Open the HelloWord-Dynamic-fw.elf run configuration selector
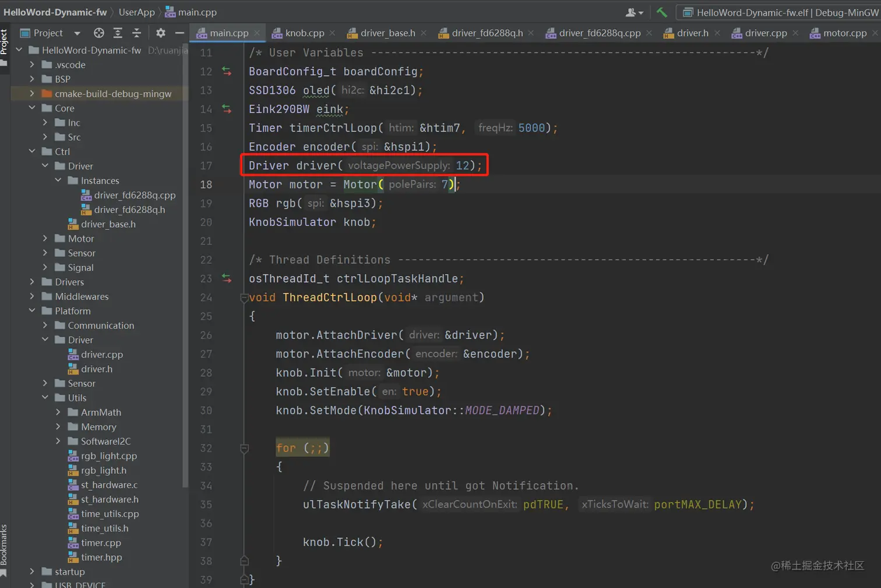This screenshot has height=588, width=881. tap(780, 12)
